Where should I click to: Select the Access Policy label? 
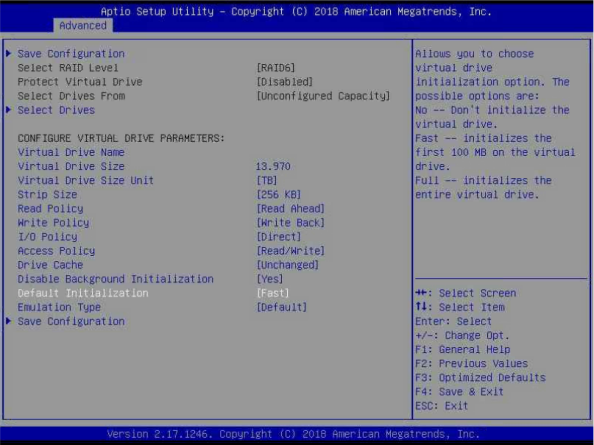click(x=56, y=251)
